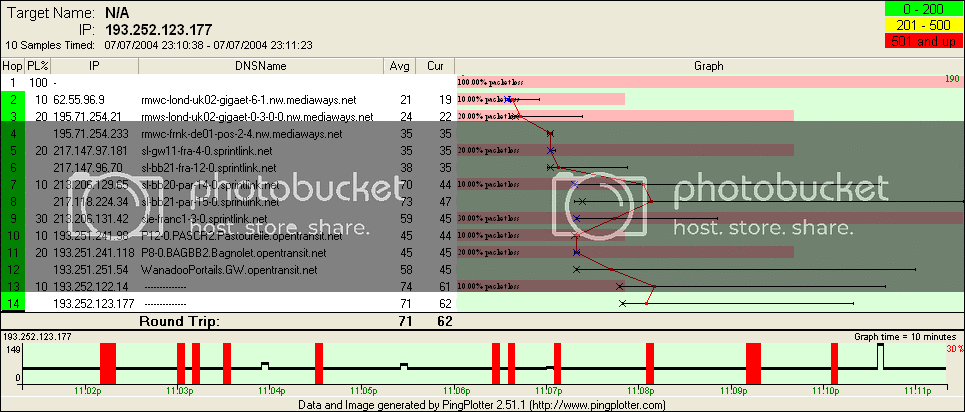
Task: Click the 11:11p time axis label
Action: (918, 390)
